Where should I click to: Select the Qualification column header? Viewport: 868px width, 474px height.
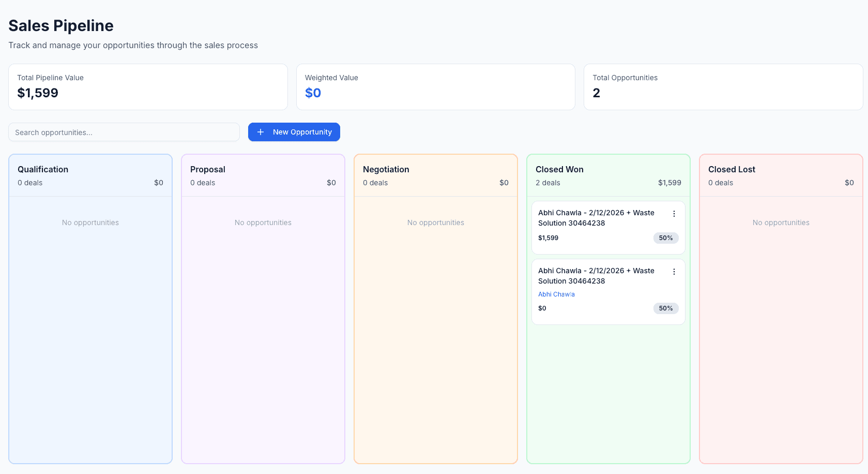coord(43,169)
